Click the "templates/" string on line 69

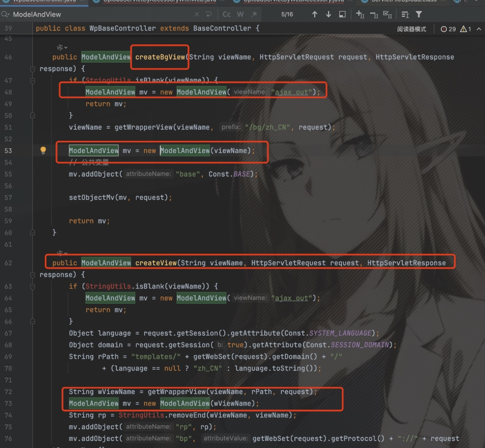click(x=156, y=357)
